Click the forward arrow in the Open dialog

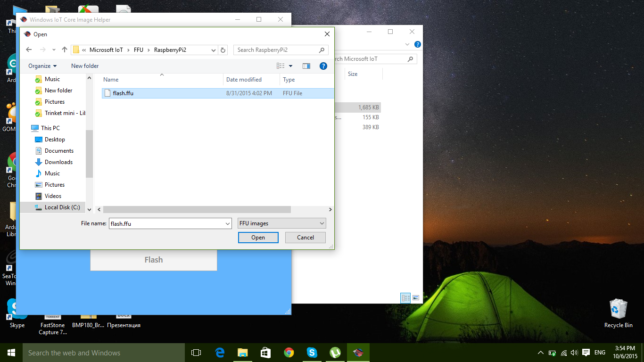[x=43, y=49]
